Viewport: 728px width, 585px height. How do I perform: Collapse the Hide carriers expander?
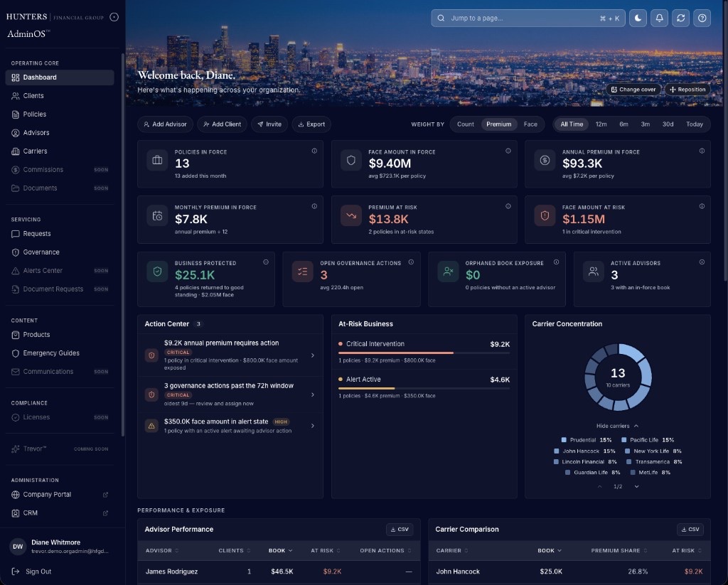(x=617, y=426)
